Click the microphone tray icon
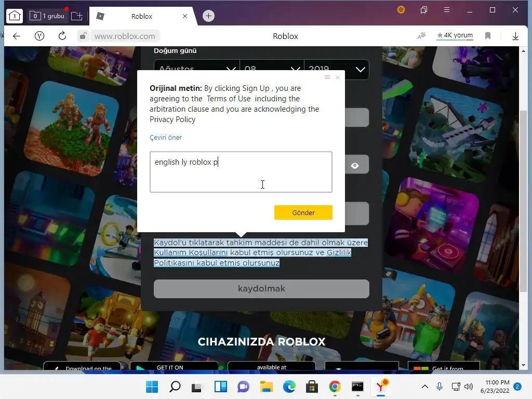Screen dimensions: 532x399 tap(440, 387)
